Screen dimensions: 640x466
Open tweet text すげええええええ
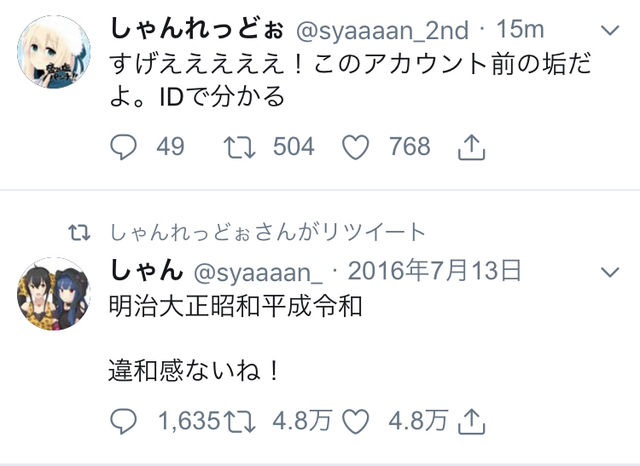[x=351, y=81]
